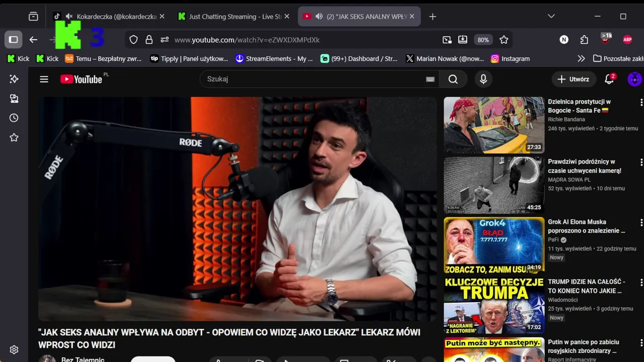The width and height of the screenshot is (644, 362).
Task: Open the Firefox View folder icon in tab strip
Action: tap(33, 17)
